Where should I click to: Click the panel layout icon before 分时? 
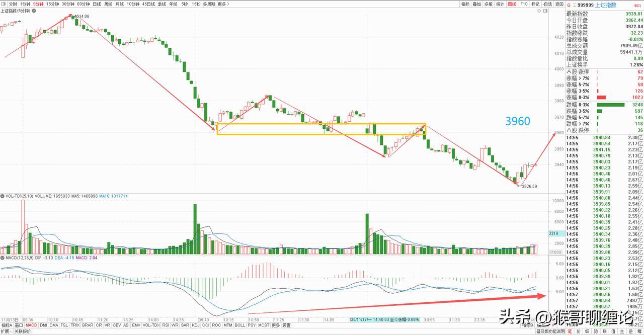click(x=4, y=4)
